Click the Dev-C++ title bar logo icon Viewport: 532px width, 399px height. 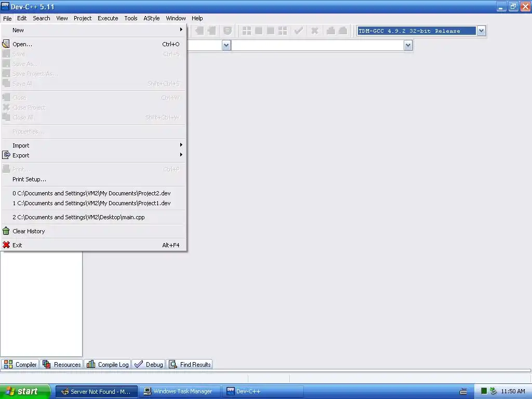[5, 6]
